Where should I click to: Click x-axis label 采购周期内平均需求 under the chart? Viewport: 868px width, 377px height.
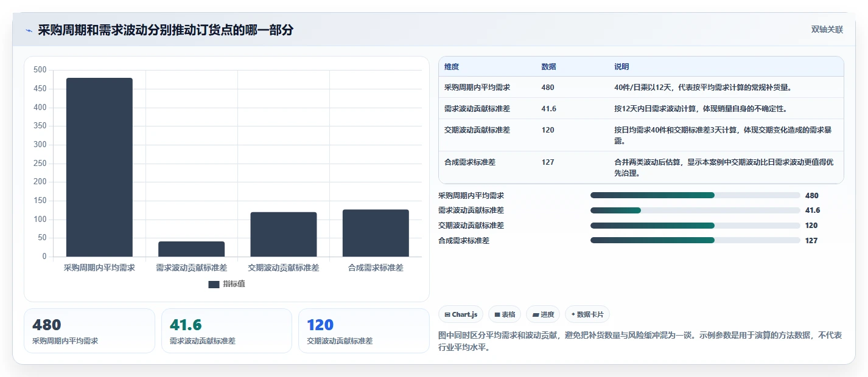(99, 268)
